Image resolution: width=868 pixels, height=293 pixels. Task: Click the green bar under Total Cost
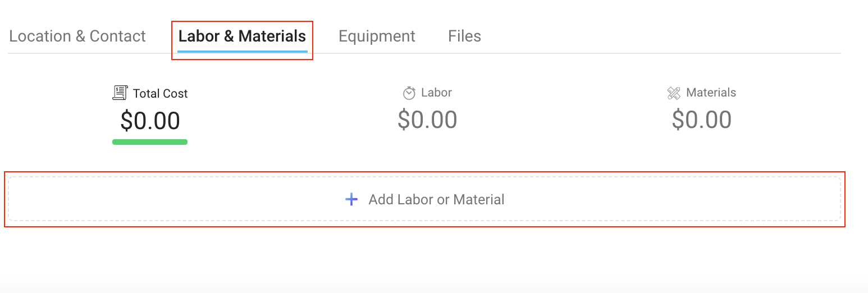pos(150,142)
